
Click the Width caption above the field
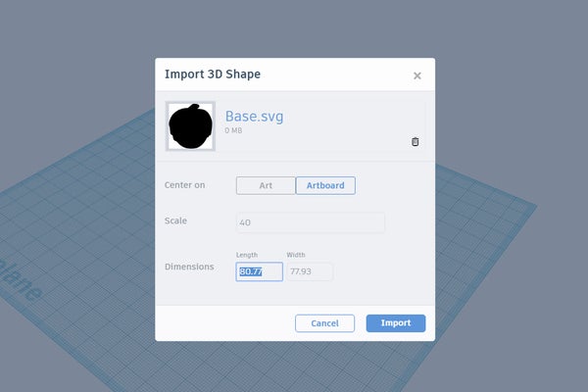296,255
